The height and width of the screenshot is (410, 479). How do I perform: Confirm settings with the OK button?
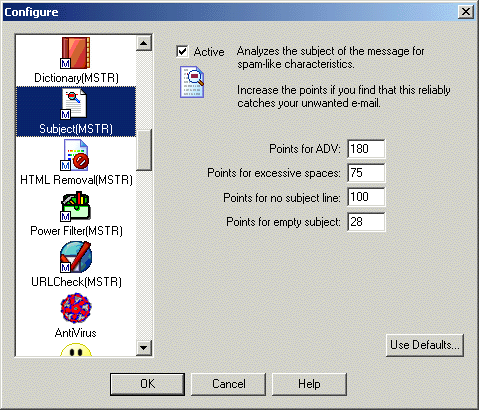[147, 384]
